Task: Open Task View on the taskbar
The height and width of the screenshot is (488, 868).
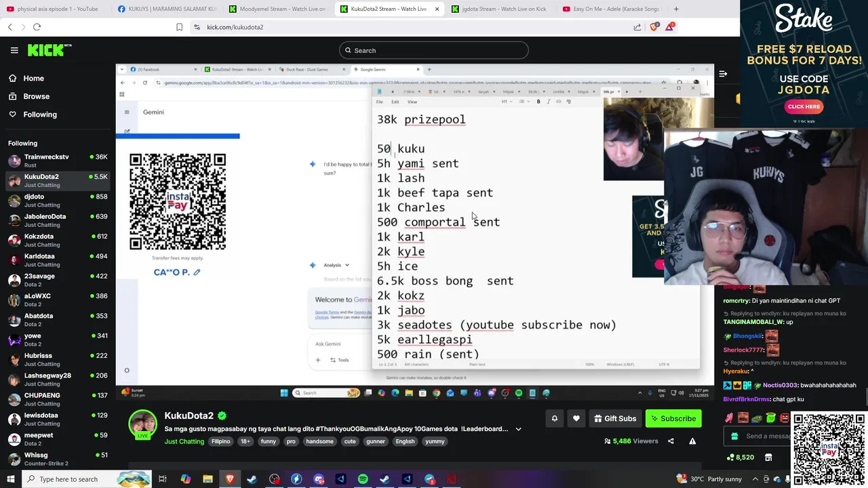Action: [x=163, y=479]
